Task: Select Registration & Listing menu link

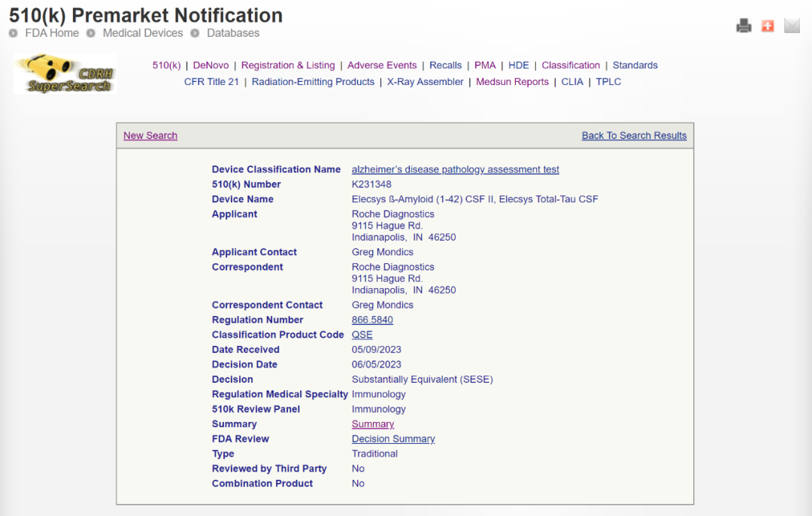Action: click(288, 65)
